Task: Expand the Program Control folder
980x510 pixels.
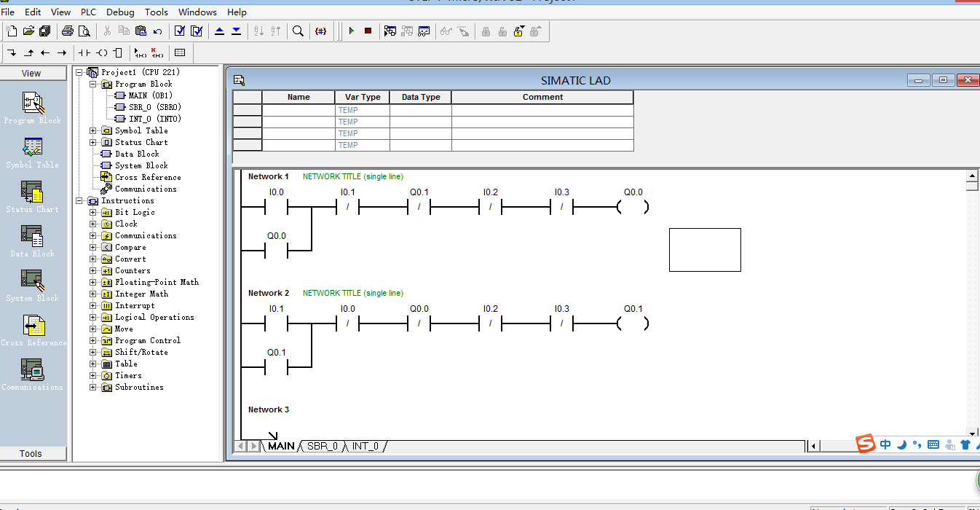Action: pyautogui.click(x=93, y=340)
